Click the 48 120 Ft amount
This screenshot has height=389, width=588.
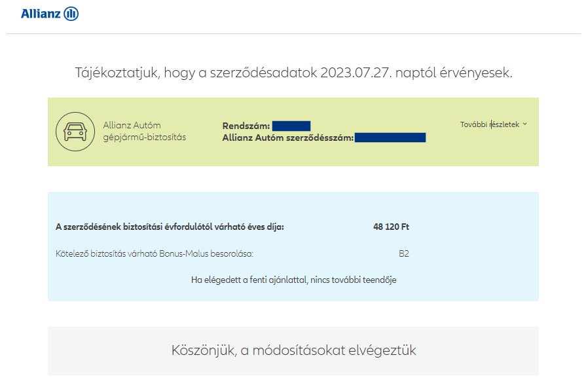pyautogui.click(x=391, y=227)
